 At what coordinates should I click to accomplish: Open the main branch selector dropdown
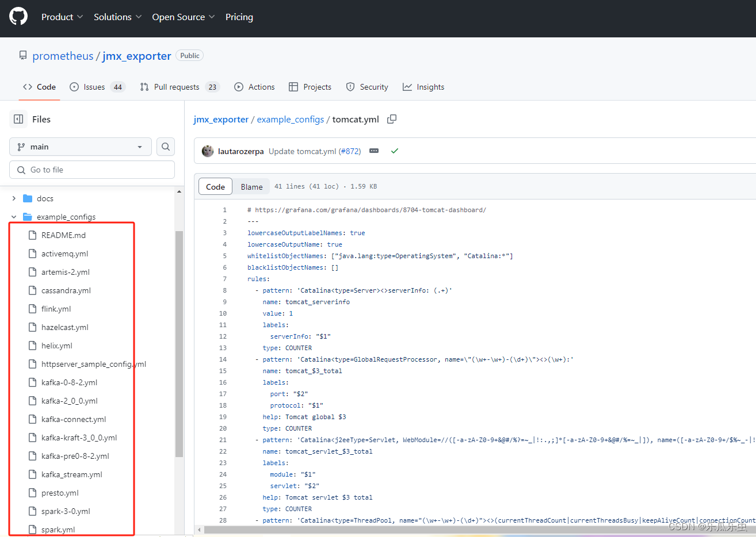pyautogui.click(x=81, y=147)
